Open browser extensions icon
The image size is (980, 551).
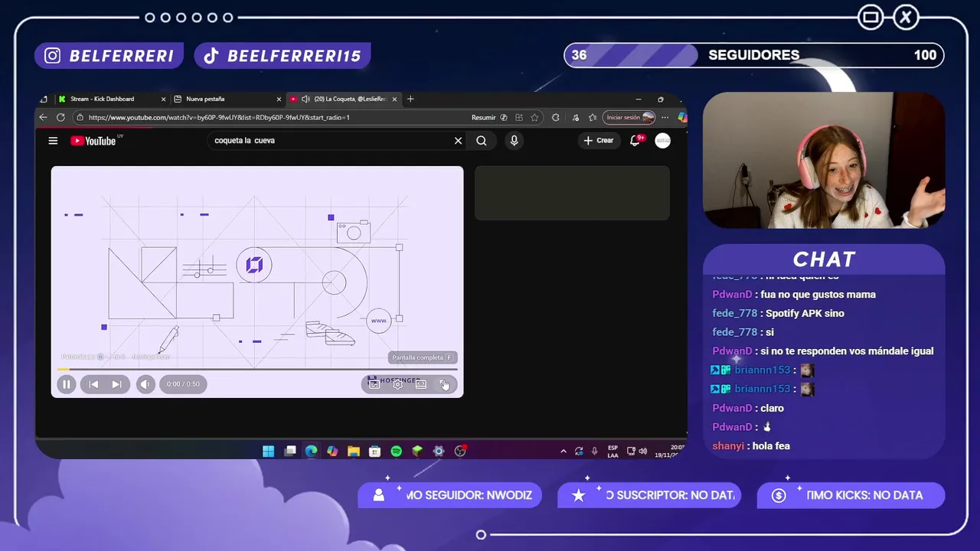pos(555,117)
